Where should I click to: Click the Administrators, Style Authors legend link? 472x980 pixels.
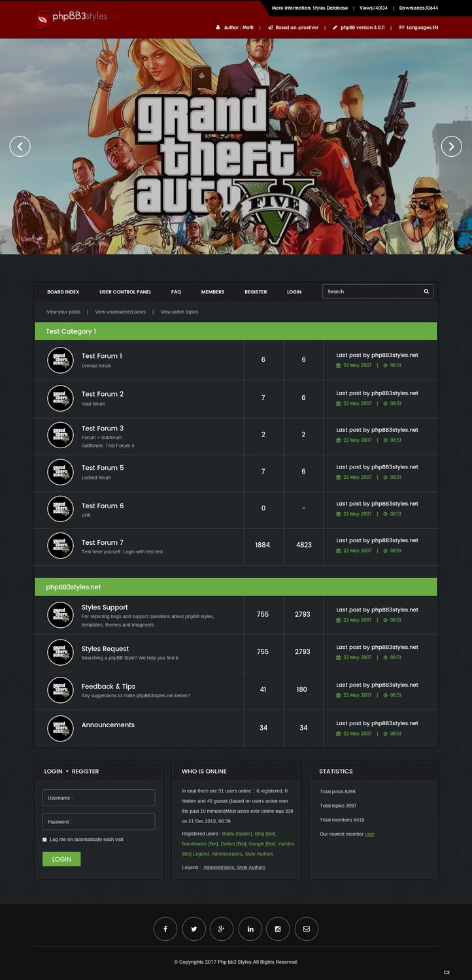pyautogui.click(x=234, y=868)
